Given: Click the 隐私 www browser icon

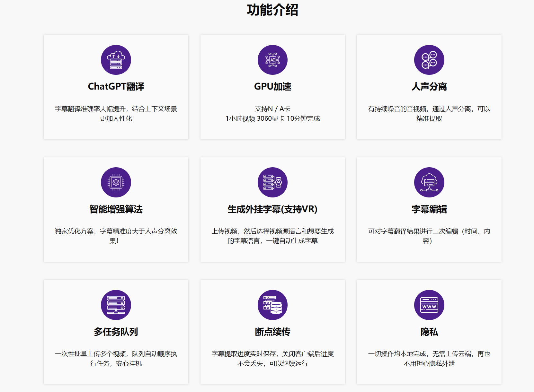Looking at the screenshot, I should click(429, 305).
